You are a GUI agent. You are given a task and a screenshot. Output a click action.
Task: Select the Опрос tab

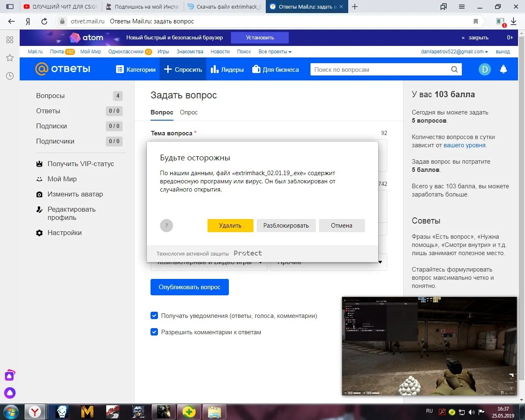[x=189, y=112]
